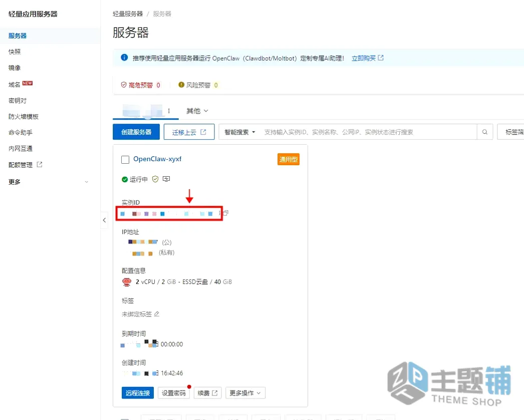This screenshot has width=524, height=420.
Task: Click the external-link icon beside 立即购买
Action: pyautogui.click(x=381, y=58)
